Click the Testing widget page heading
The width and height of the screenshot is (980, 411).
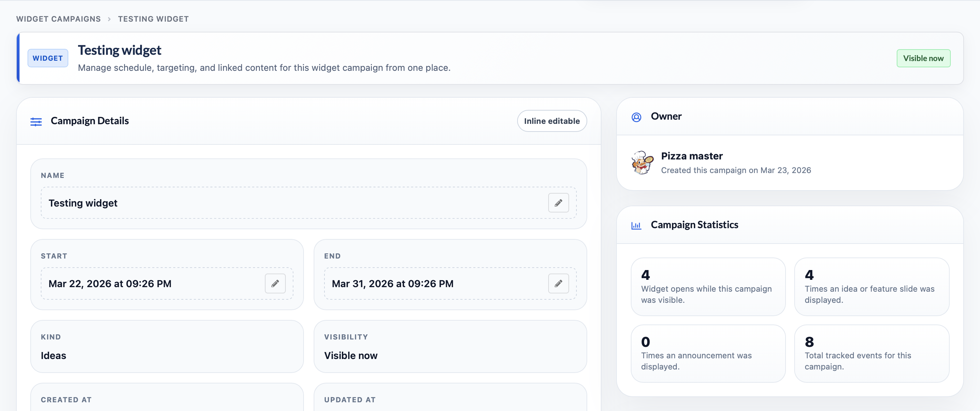coord(120,50)
